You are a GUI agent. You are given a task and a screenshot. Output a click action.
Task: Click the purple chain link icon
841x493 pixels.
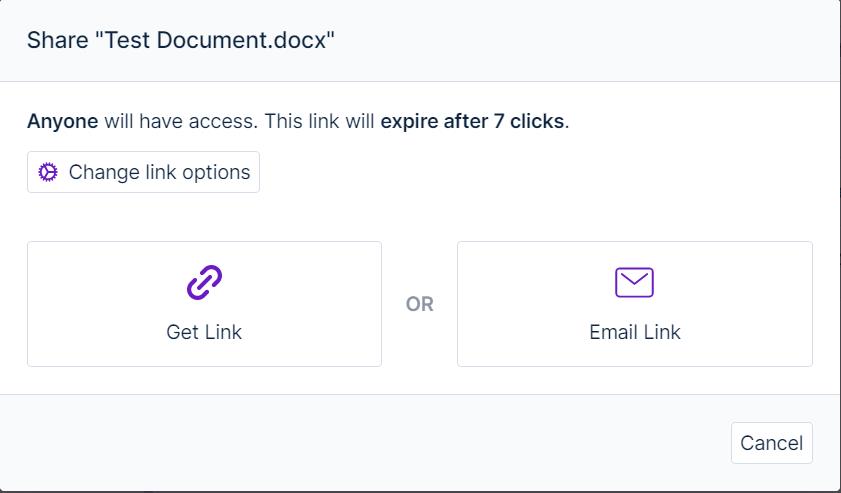(x=204, y=282)
